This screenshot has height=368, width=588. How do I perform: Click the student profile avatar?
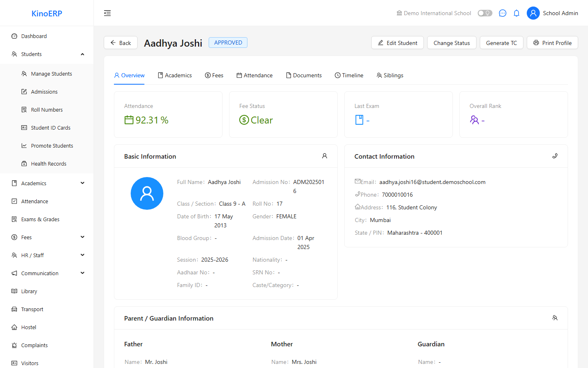pyautogui.click(x=147, y=193)
